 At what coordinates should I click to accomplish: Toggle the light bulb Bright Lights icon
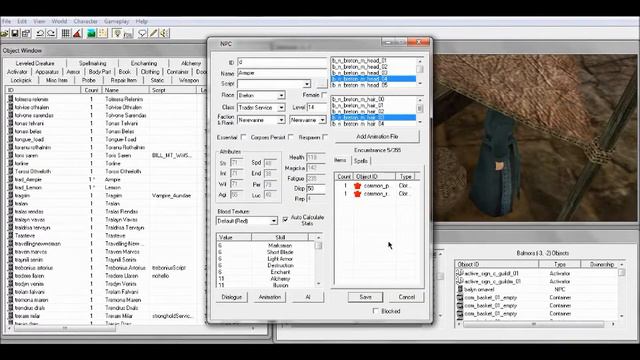click(117, 33)
